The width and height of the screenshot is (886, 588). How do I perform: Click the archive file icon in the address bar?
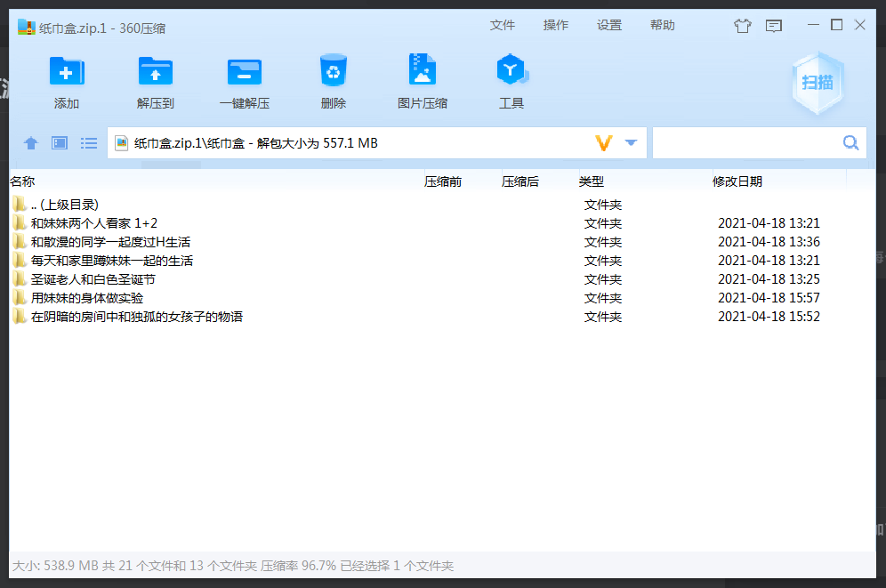pyautogui.click(x=122, y=143)
